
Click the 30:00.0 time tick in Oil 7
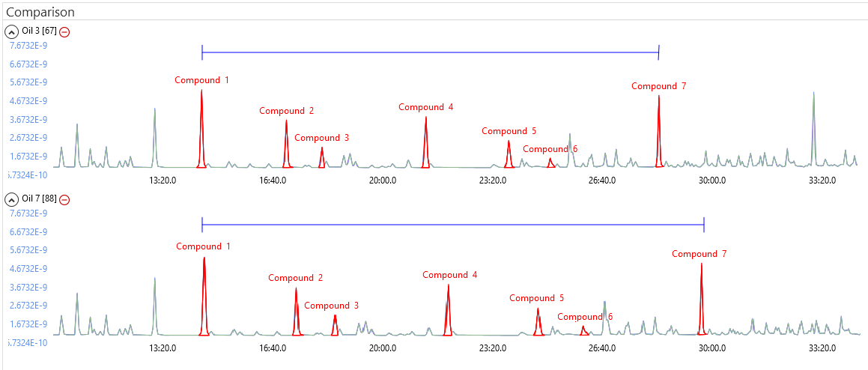pos(712,348)
